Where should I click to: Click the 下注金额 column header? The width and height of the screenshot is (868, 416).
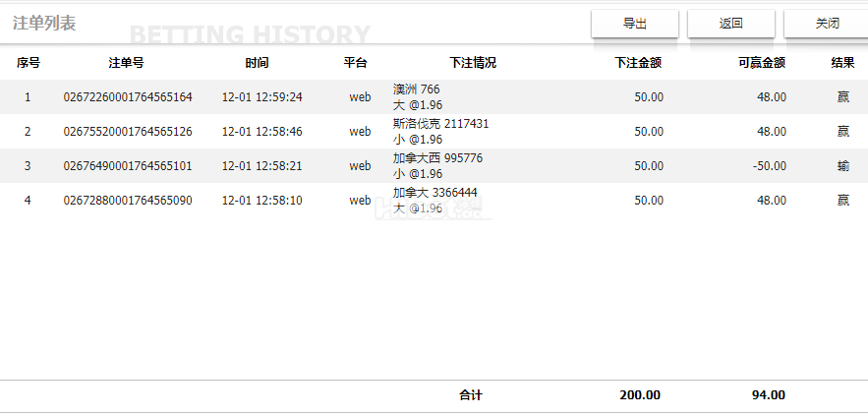point(637,63)
